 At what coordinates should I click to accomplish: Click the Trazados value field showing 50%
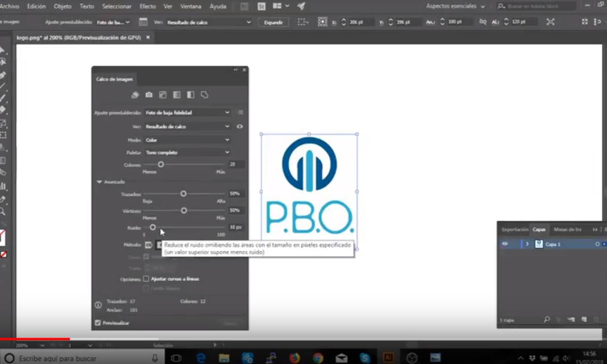coord(236,194)
